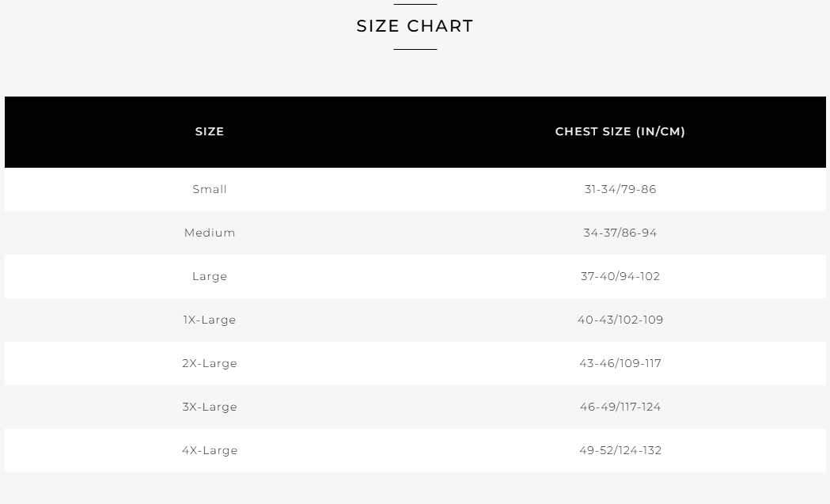Click the SIZE CHART heading
The height and width of the screenshot is (504, 830).
[415, 26]
